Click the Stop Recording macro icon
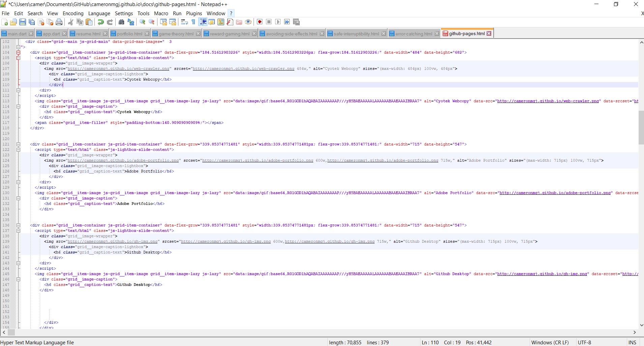The image size is (644, 346). click(x=269, y=22)
